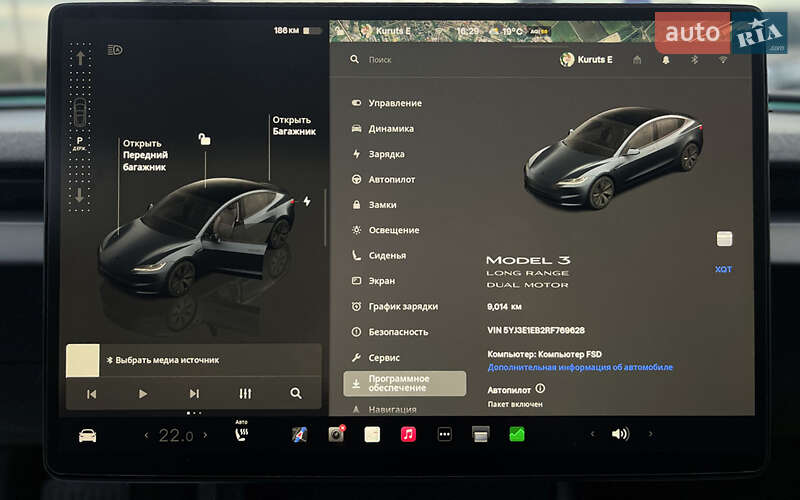Click the Model 3 car image in settings
This screenshot has height=500, width=800.
pos(614,157)
